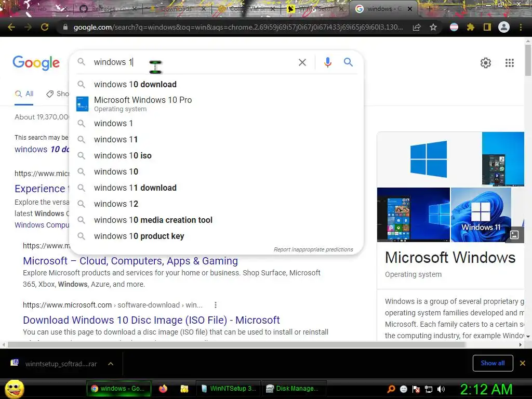Choose the plain windows 10 suggestion

point(216,171)
